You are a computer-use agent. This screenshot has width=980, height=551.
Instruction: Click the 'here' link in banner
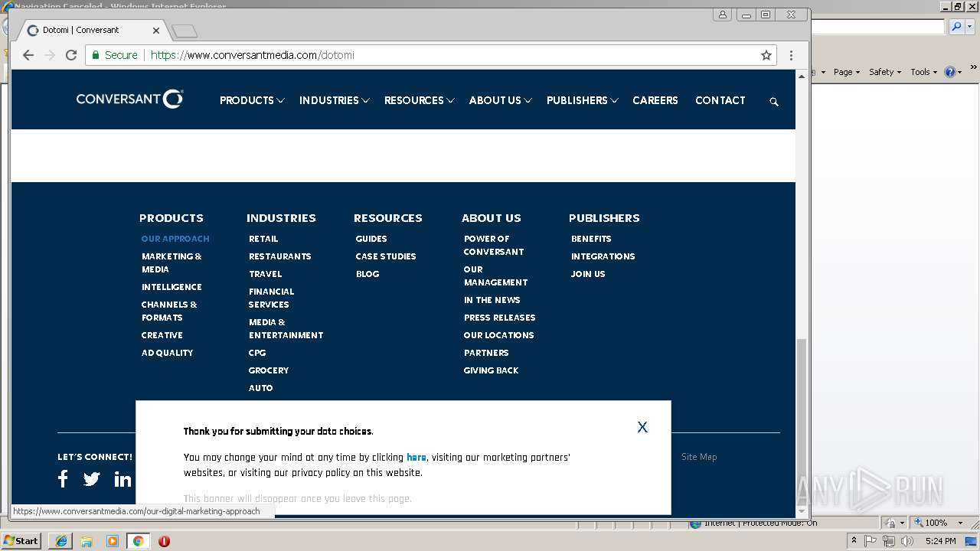click(416, 458)
